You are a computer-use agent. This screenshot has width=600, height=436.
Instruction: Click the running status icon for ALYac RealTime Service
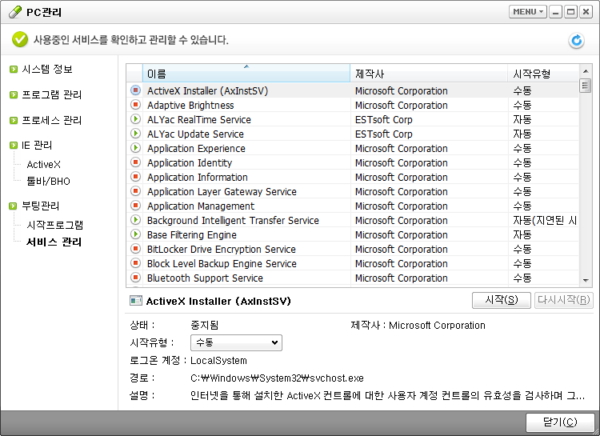[x=136, y=119]
